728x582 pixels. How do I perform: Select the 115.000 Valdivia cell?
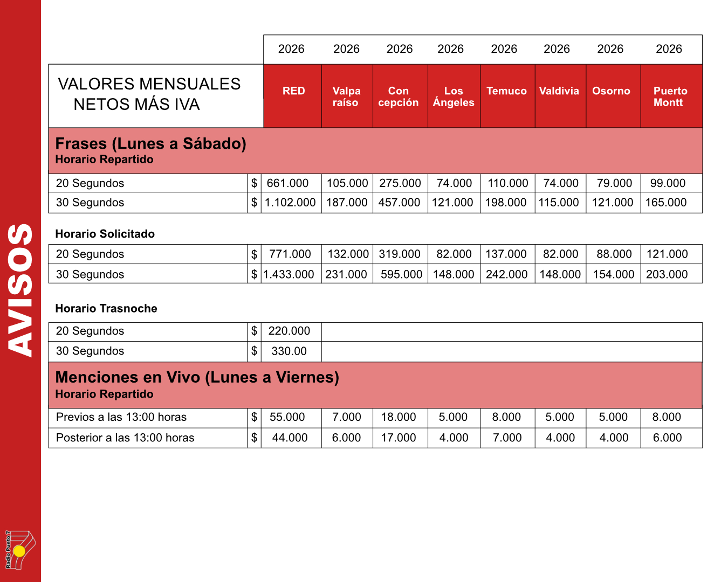point(560,203)
